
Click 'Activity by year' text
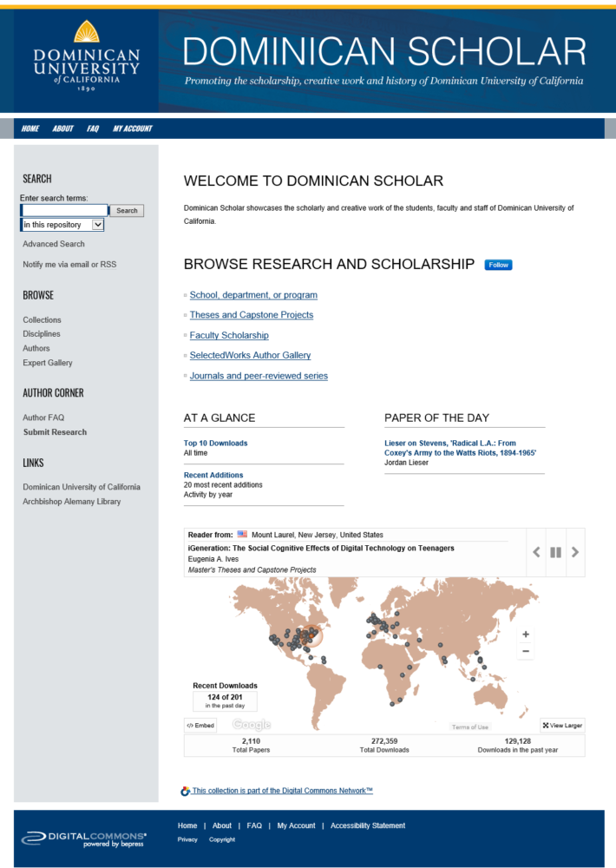[x=208, y=495]
